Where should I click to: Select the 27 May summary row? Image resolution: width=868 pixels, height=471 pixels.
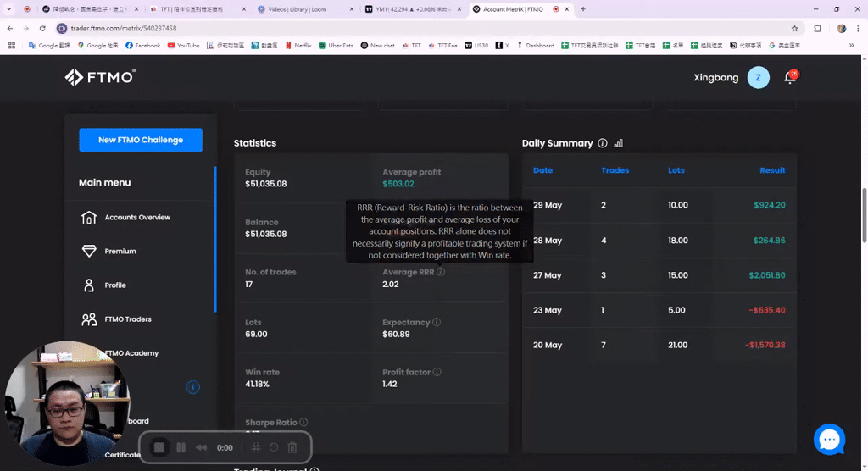coord(659,275)
